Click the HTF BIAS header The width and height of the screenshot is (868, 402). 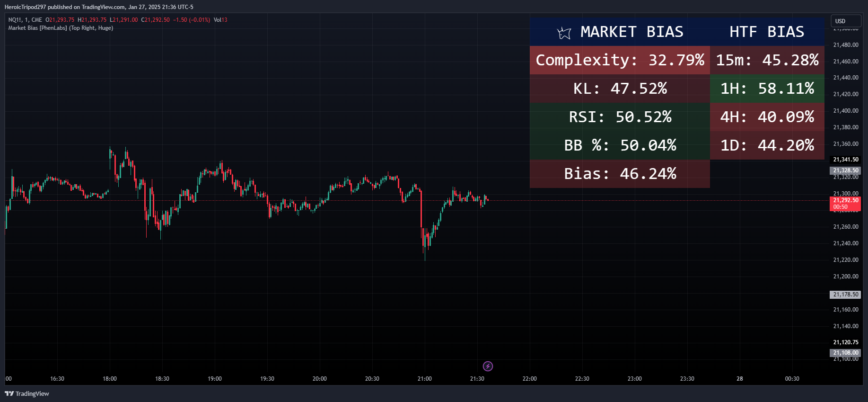pos(767,32)
